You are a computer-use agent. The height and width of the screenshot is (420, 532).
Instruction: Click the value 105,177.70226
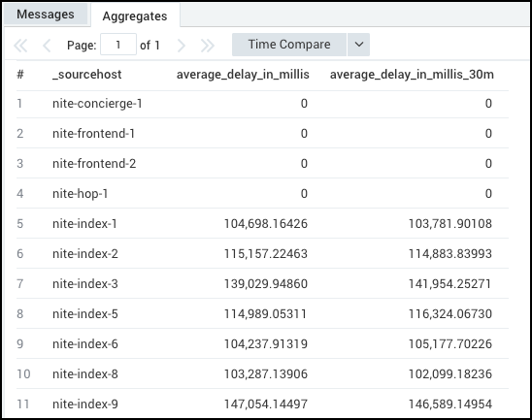(449, 344)
